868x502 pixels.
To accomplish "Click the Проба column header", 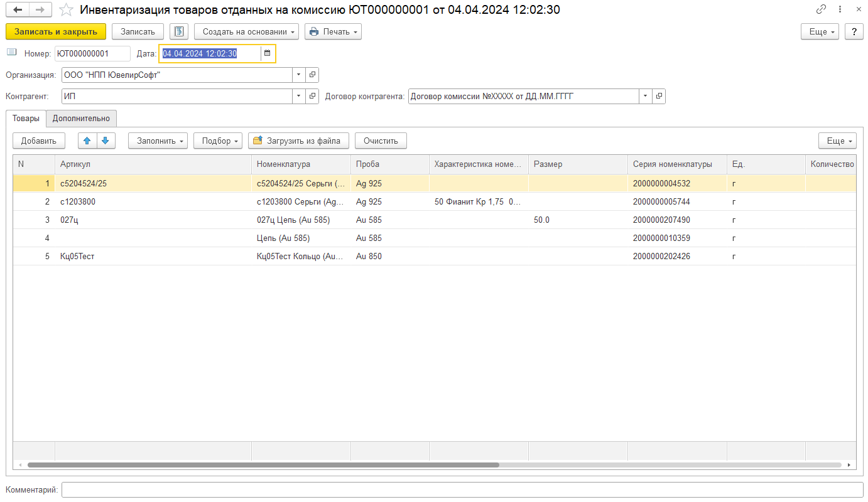I will click(x=390, y=164).
